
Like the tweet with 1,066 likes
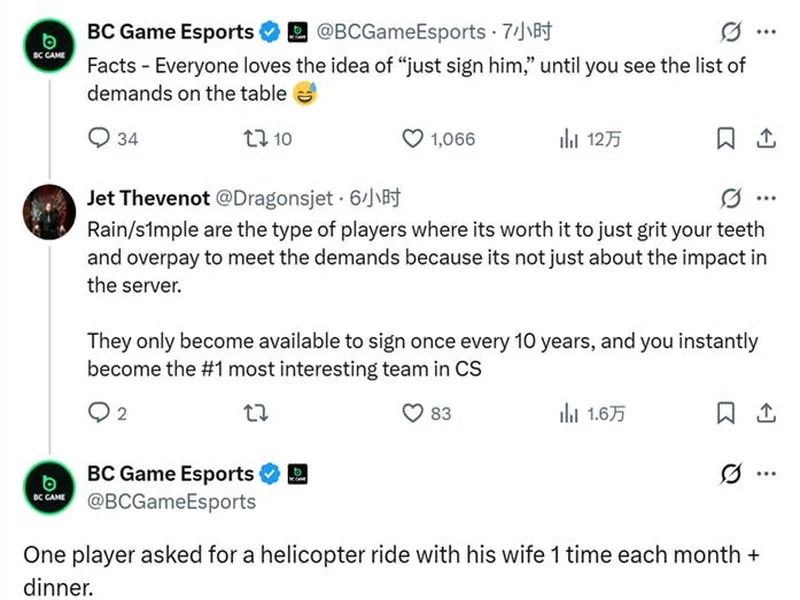click(412, 139)
